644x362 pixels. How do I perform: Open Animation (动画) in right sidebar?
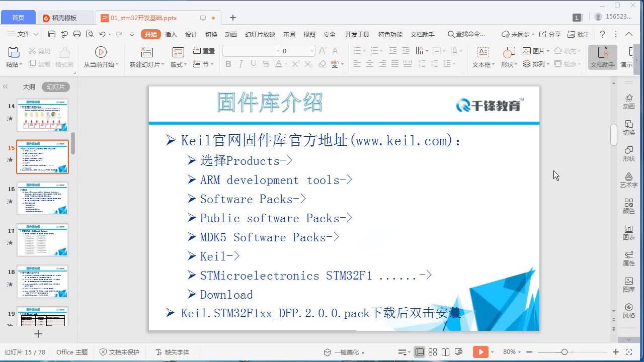[x=629, y=101]
